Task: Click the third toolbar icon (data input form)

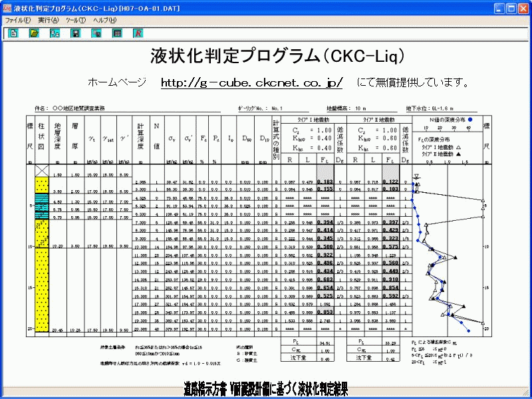Action: click(x=55, y=33)
